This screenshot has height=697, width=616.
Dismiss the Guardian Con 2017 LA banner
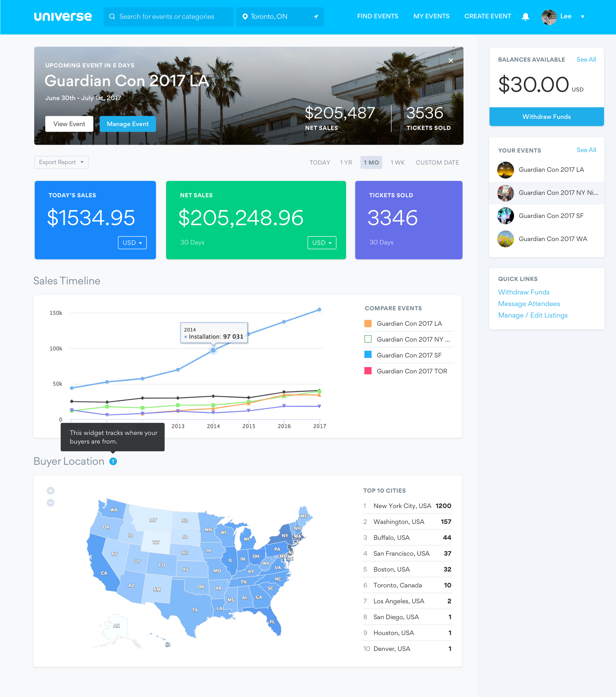pyautogui.click(x=451, y=60)
